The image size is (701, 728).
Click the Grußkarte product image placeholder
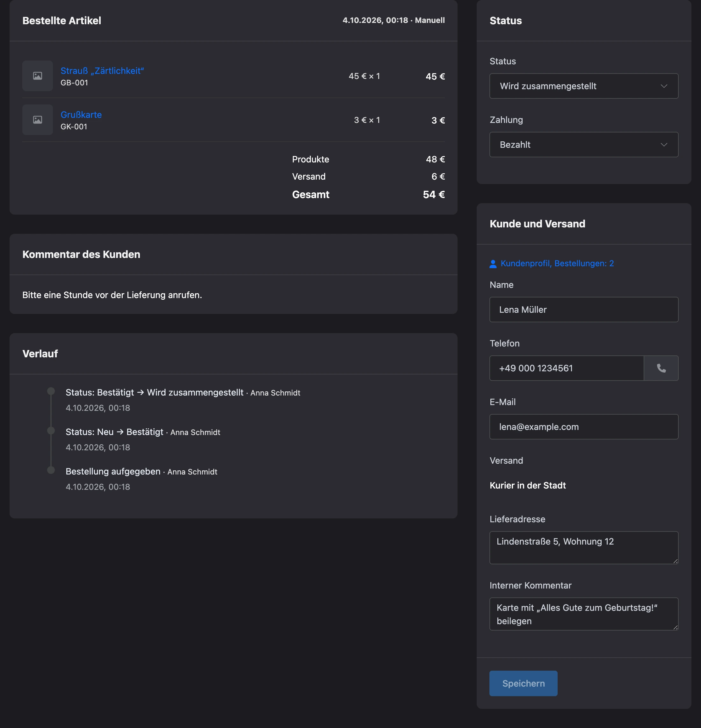point(38,120)
